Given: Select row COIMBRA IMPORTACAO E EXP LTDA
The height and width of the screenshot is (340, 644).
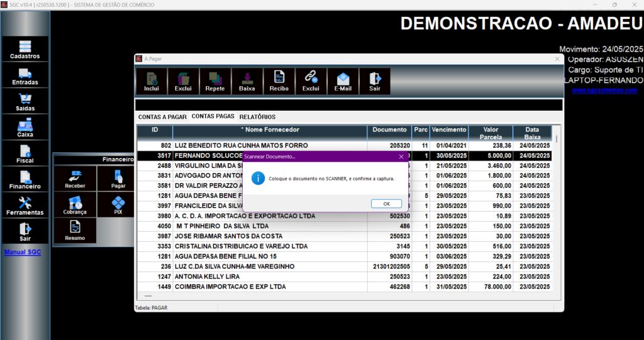Looking at the screenshot, I should click(344, 286).
